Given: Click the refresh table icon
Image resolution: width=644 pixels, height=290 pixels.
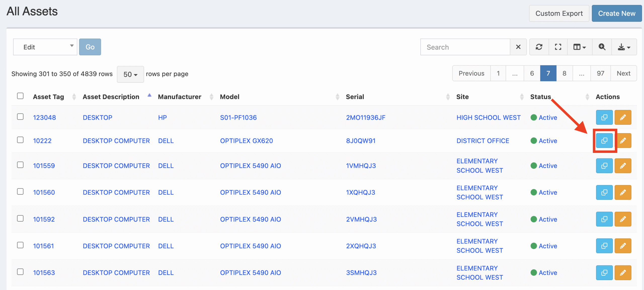Looking at the screenshot, I should tap(539, 47).
